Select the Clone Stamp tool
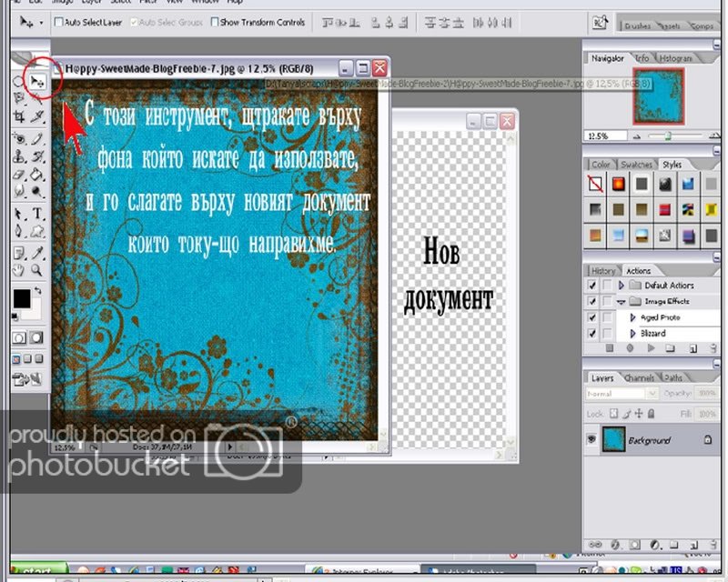This screenshot has width=728, height=582. (x=19, y=156)
